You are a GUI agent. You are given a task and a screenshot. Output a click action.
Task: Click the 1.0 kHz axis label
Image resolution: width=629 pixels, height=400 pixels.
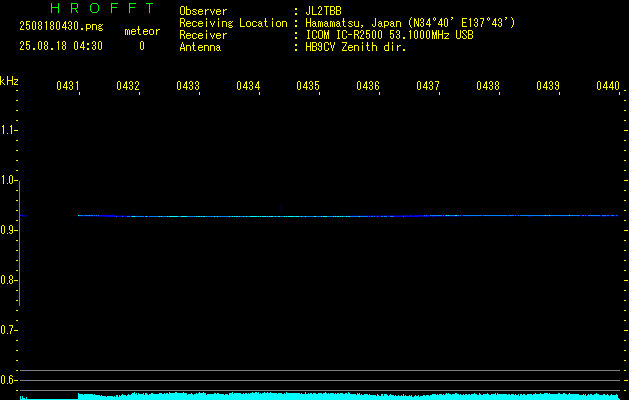(8, 180)
